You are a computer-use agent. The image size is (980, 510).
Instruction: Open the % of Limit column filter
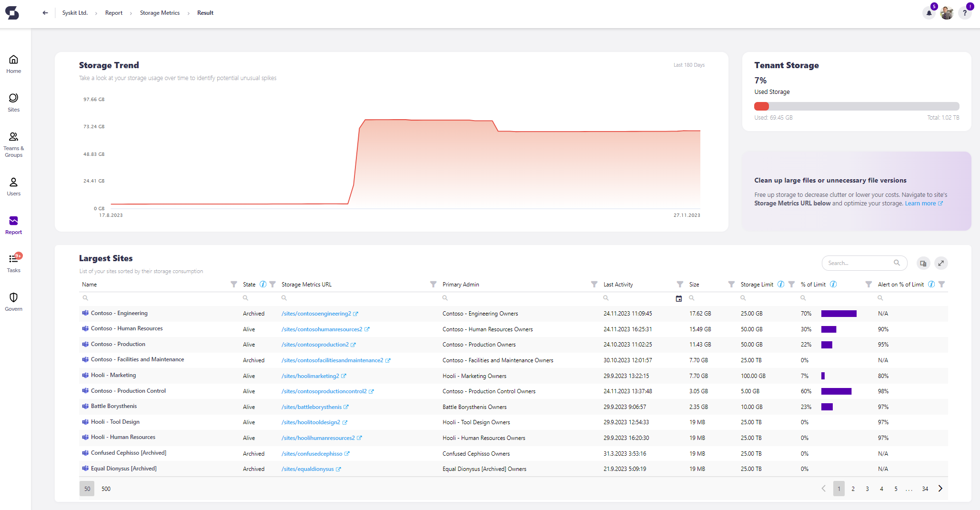pyautogui.click(x=869, y=285)
